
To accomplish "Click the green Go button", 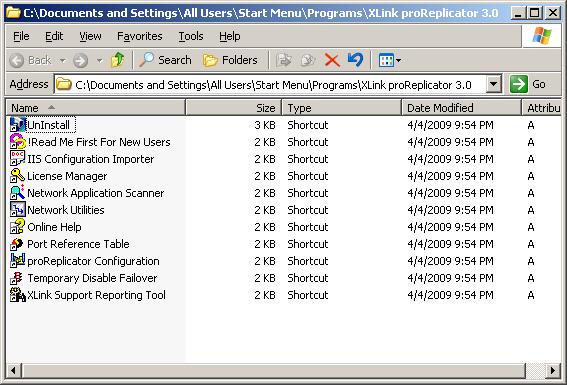I will click(x=529, y=84).
